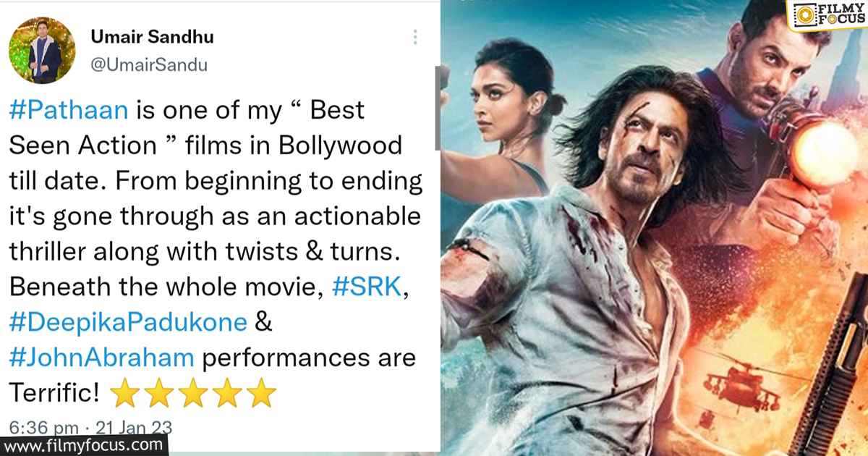Click the #Pathaan hashtag

pos(69,111)
